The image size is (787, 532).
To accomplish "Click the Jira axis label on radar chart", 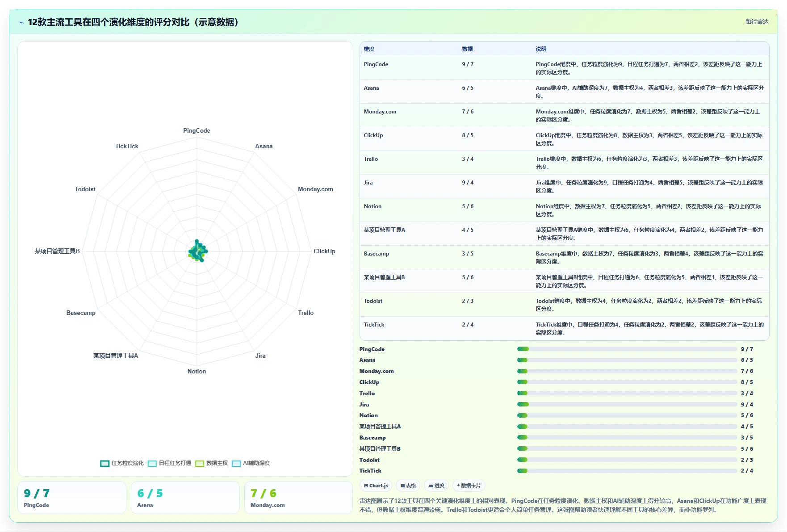I will (260, 356).
